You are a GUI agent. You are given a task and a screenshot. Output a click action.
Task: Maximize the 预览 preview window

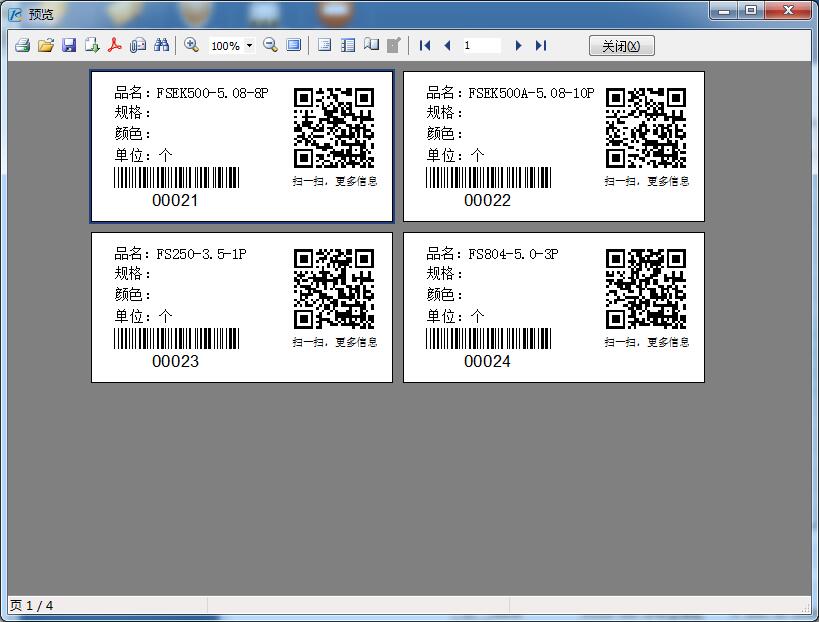[751, 10]
